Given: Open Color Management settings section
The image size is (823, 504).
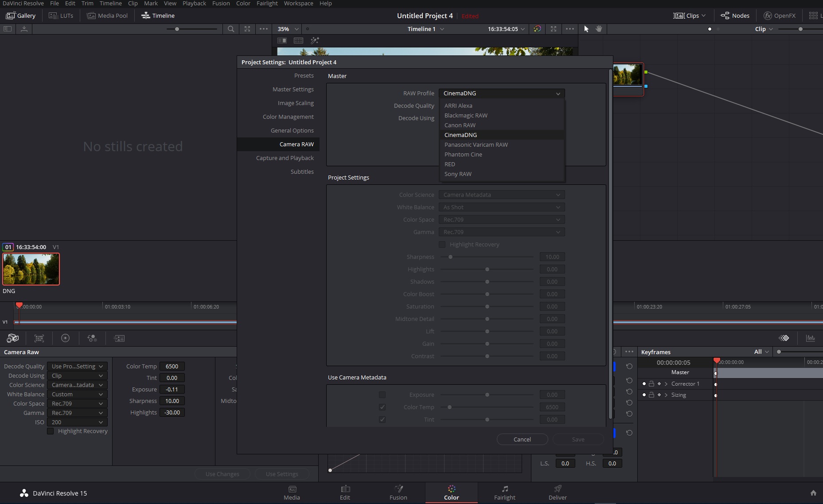Looking at the screenshot, I should 288,117.
